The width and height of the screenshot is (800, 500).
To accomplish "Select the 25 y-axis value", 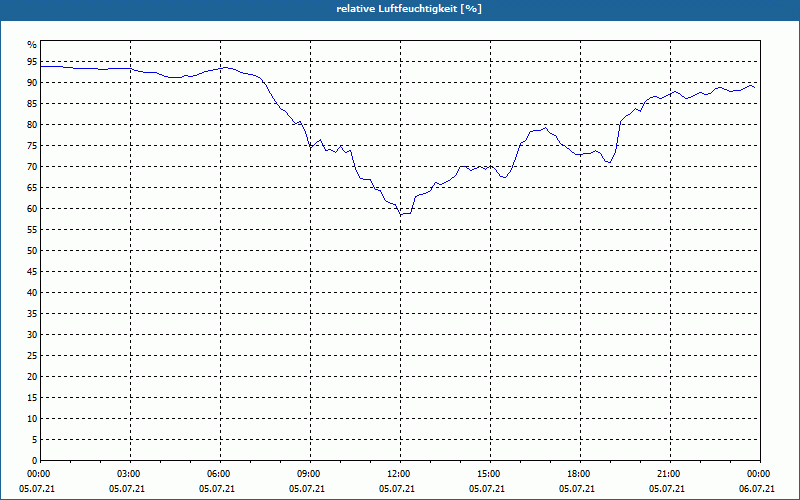I will [x=32, y=356].
